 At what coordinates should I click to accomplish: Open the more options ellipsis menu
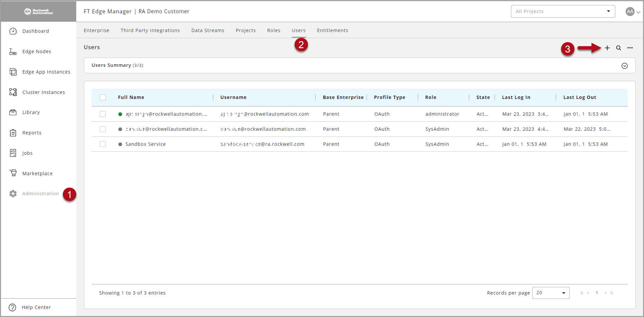(630, 48)
